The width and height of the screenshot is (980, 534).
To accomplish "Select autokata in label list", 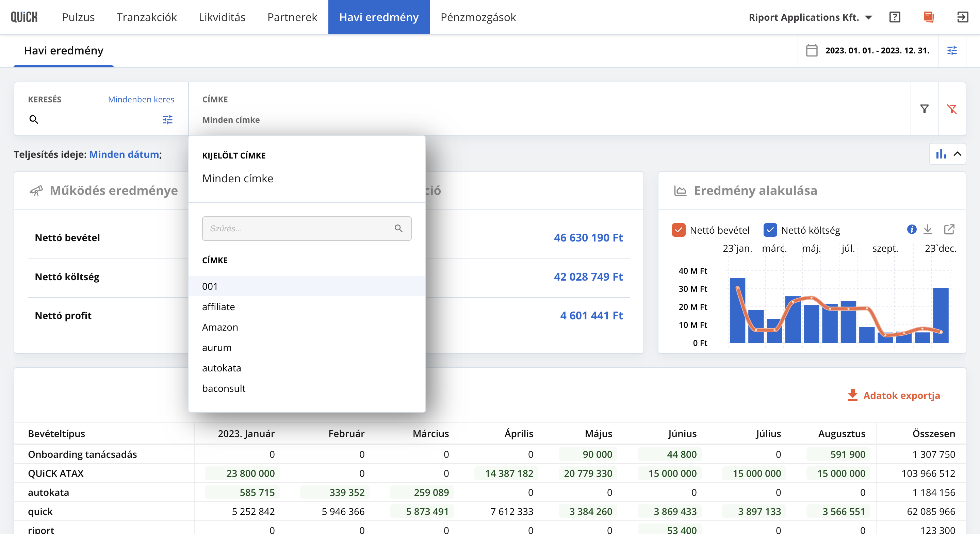I will (307, 368).
